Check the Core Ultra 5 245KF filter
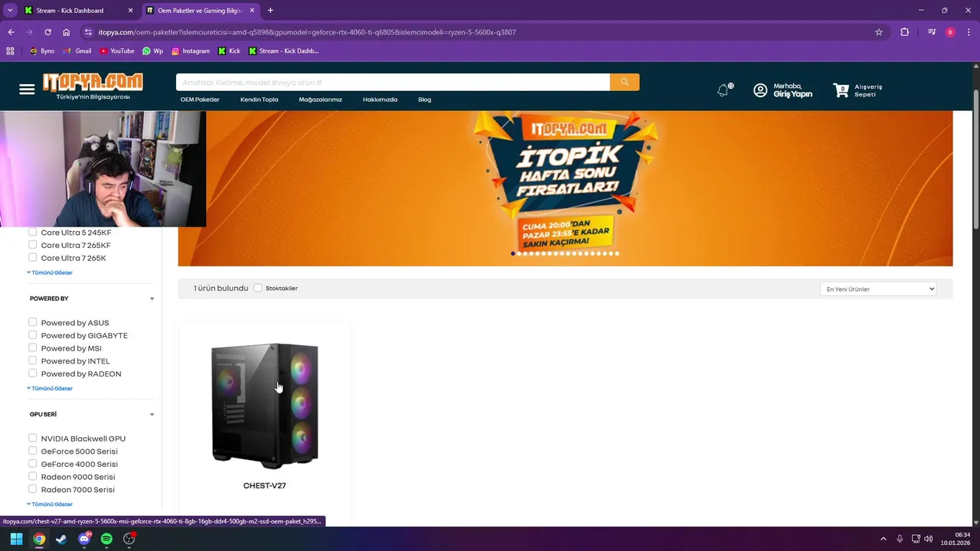Screen dimensions: 980x551 point(33,232)
